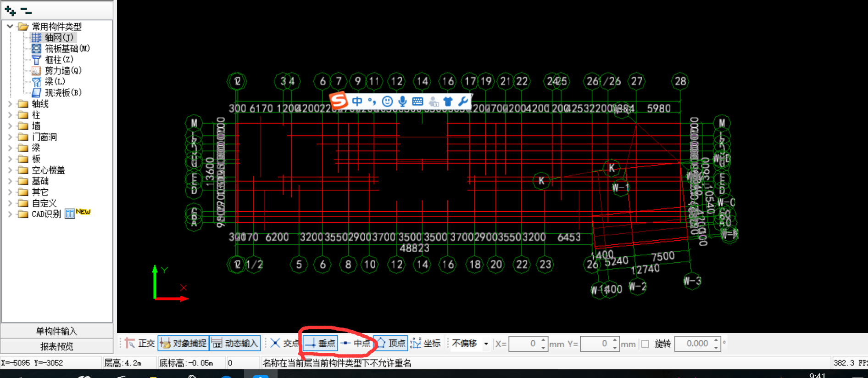The height and width of the screenshot is (378, 868).
Task: Open the skin shirt icon on input bar
Action: point(448,102)
